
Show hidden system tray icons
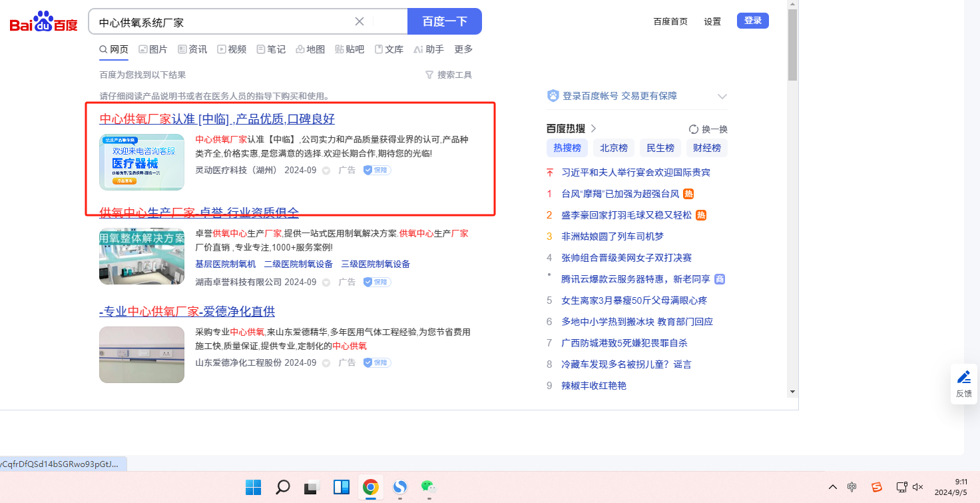click(x=833, y=487)
